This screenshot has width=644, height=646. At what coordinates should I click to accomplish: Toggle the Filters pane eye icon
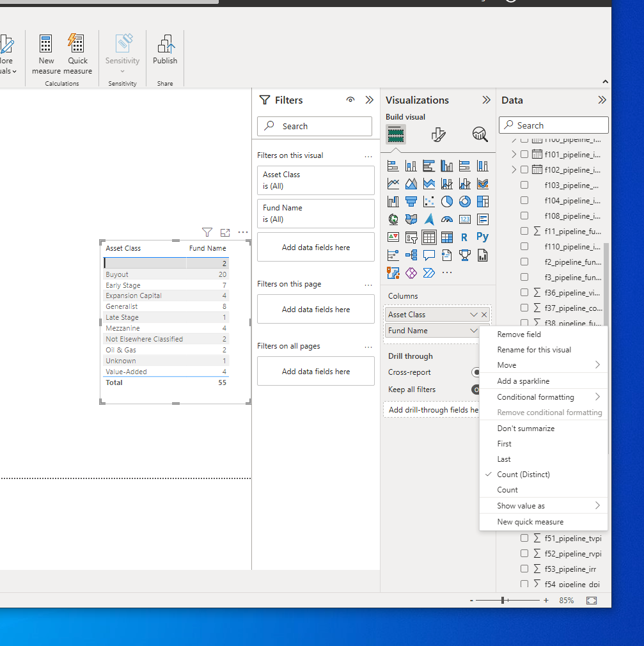pos(350,100)
